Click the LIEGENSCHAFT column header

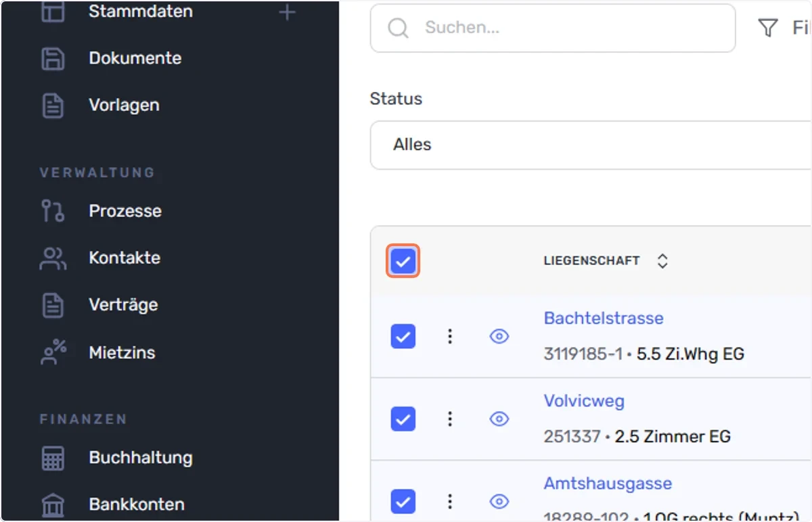[x=591, y=260]
